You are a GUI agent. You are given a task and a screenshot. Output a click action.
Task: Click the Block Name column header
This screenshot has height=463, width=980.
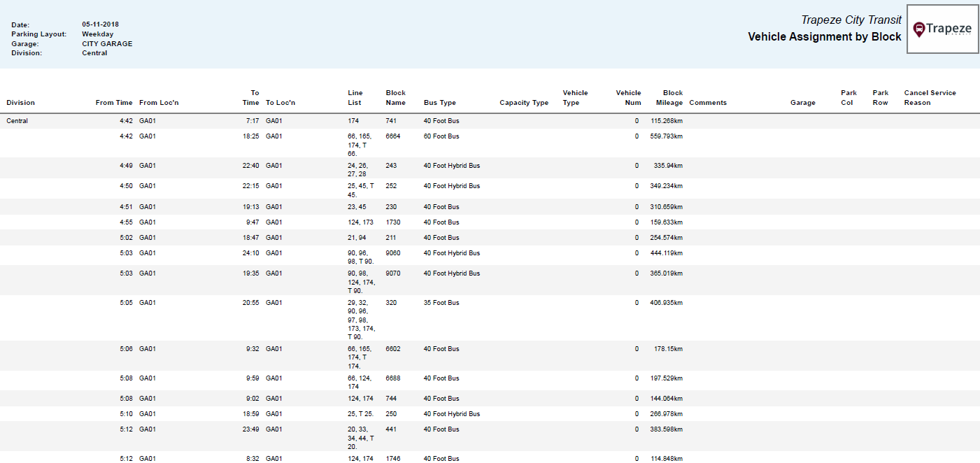click(x=395, y=97)
